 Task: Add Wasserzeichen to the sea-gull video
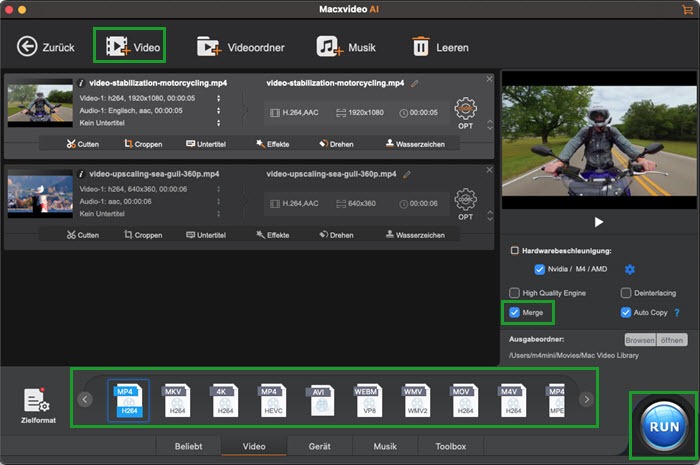coord(415,235)
